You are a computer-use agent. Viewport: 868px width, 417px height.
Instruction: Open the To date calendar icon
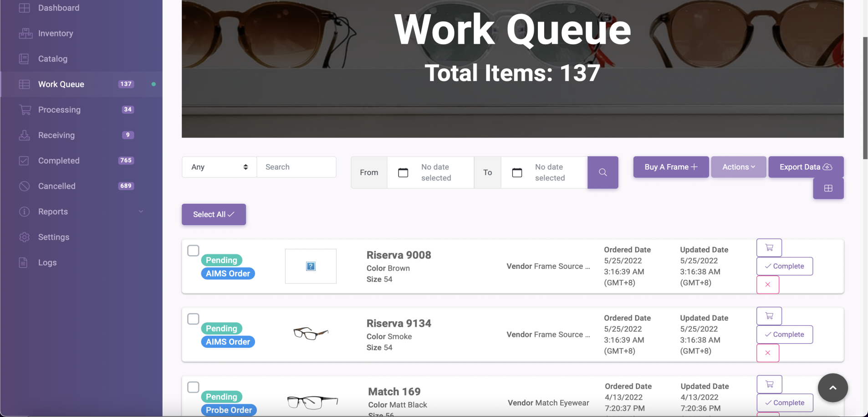pyautogui.click(x=517, y=172)
